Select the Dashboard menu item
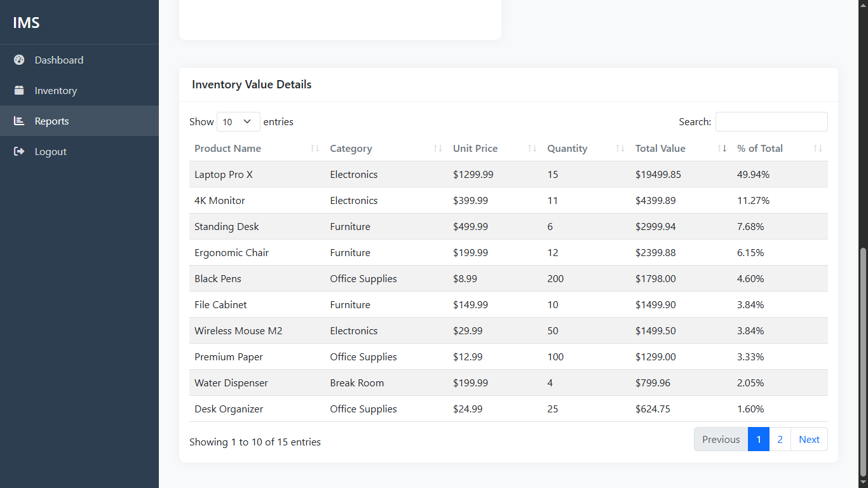The width and height of the screenshot is (868, 488). 59,60
